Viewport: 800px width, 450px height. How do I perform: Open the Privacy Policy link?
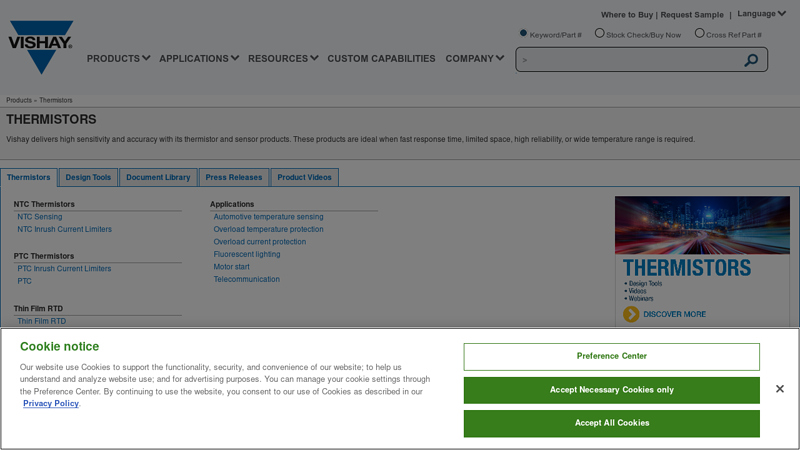tap(51, 404)
